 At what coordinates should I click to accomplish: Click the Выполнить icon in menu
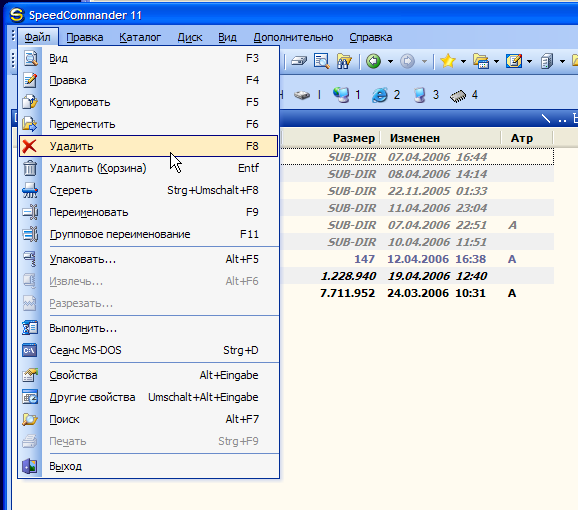[30, 328]
